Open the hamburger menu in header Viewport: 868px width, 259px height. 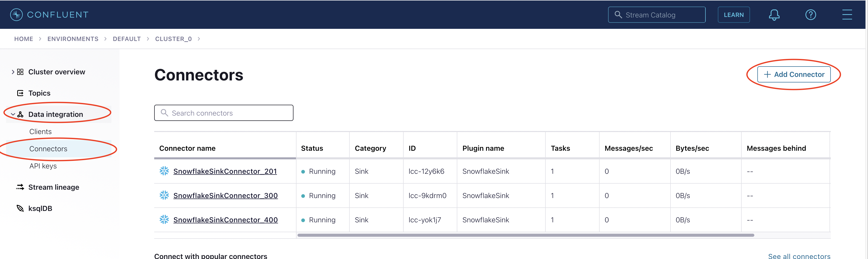(847, 15)
